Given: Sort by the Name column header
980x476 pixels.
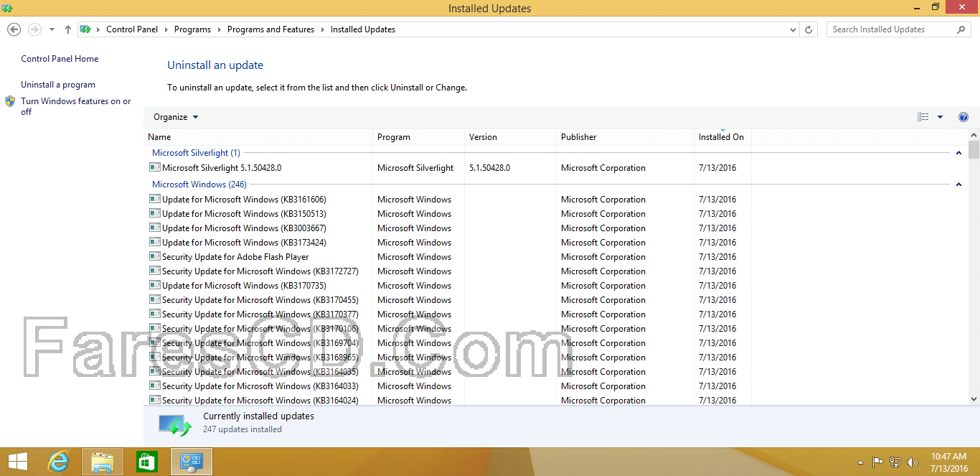Looking at the screenshot, I should [x=258, y=137].
